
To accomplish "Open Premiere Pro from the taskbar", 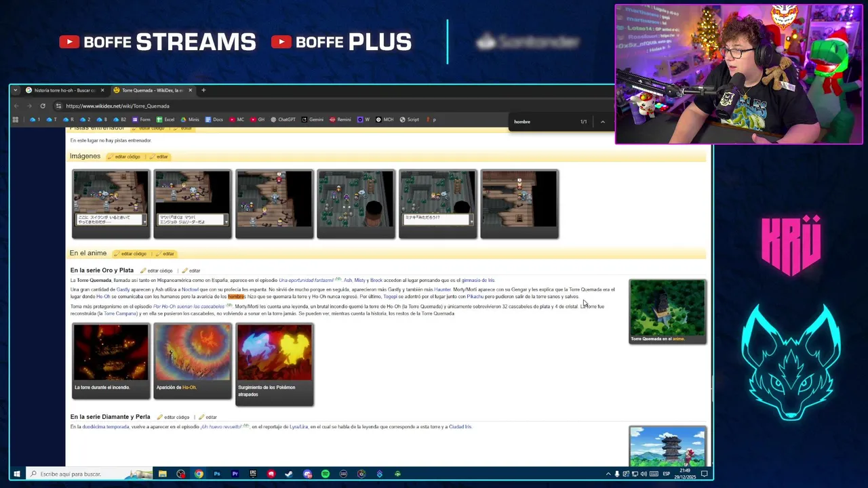I will pyautogui.click(x=235, y=474).
